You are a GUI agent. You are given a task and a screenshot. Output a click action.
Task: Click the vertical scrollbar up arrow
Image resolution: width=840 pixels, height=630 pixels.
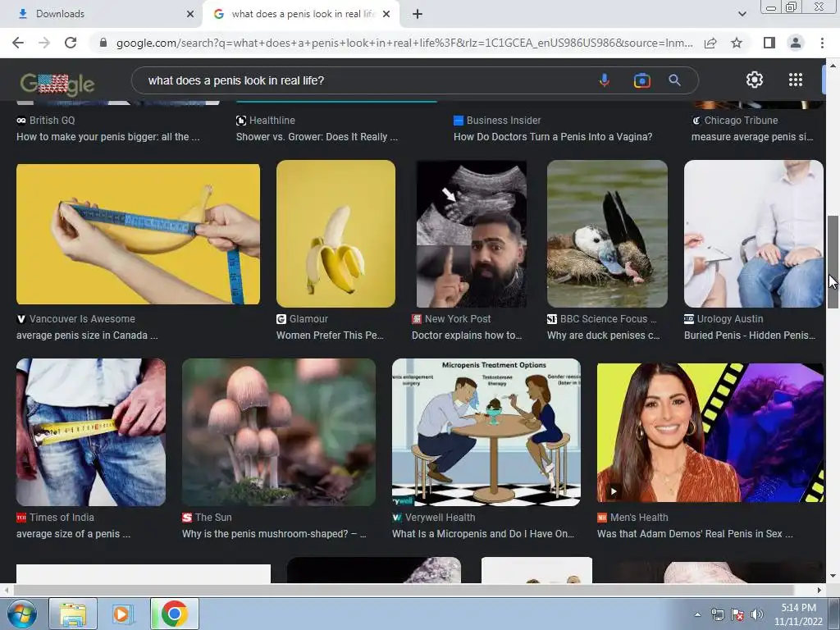(x=833, y=66)
